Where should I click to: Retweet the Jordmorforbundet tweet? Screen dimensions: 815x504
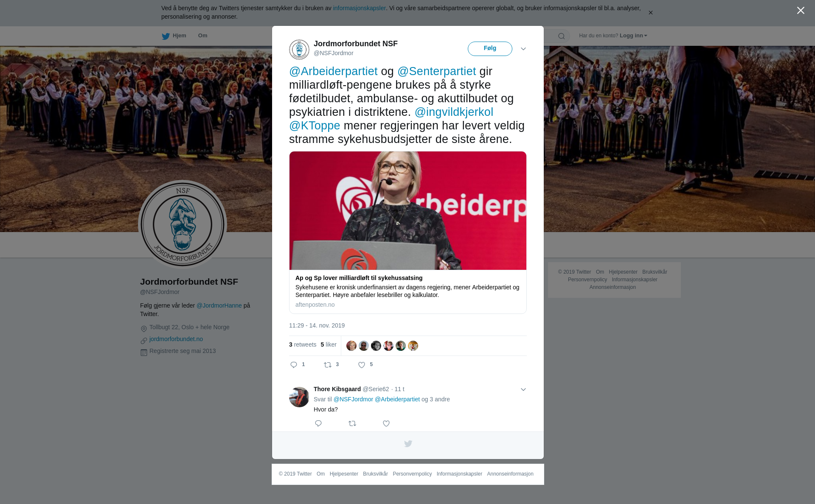pyautogui.click(x=328, y=365)
